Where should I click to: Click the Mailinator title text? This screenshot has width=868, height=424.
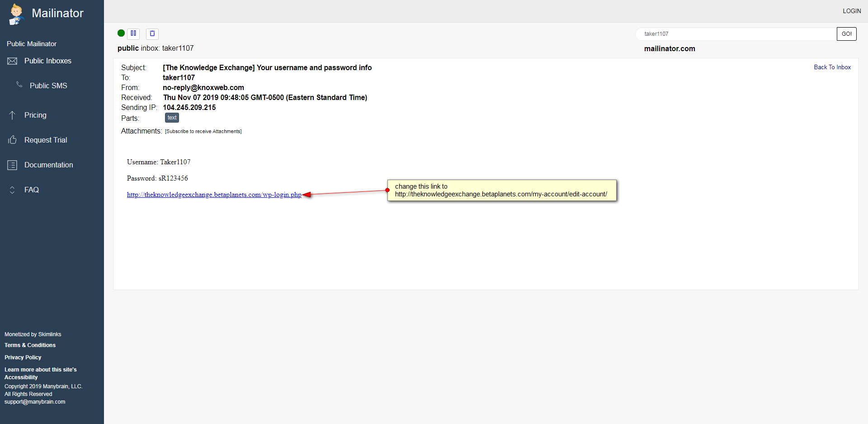coord(57,13)
